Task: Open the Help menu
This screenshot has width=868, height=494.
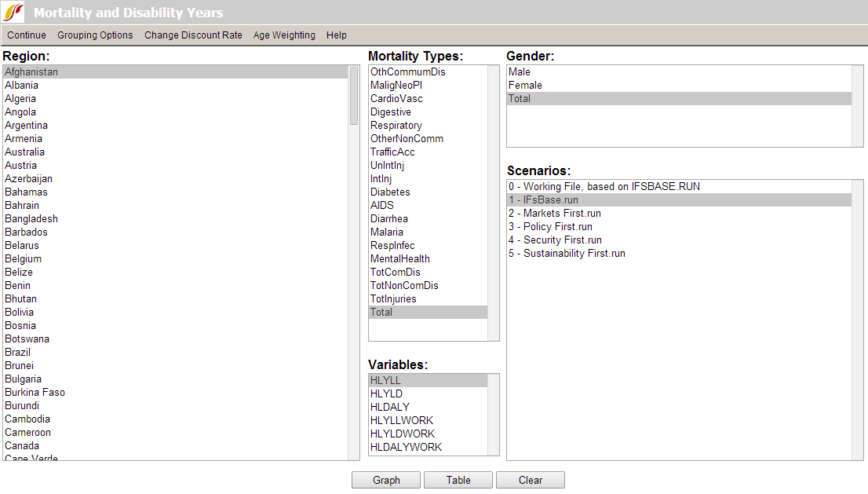Action: tap(337, 35)
